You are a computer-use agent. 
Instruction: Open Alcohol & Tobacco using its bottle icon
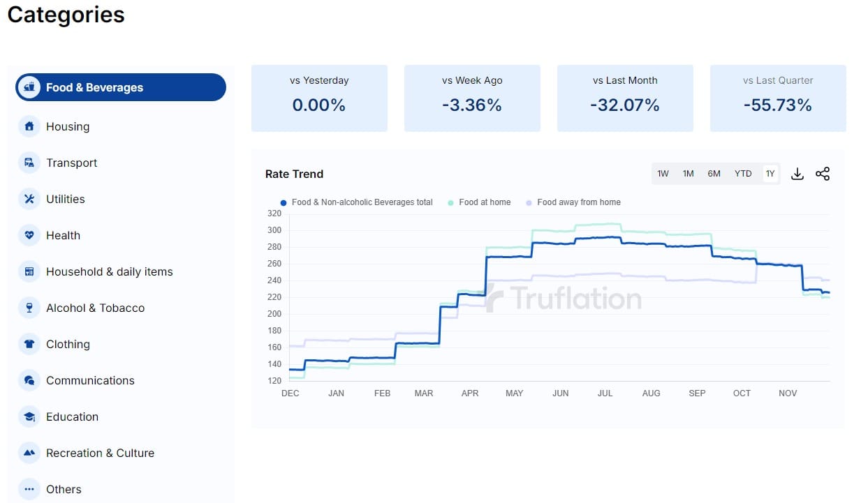click(x=29, y=308)
